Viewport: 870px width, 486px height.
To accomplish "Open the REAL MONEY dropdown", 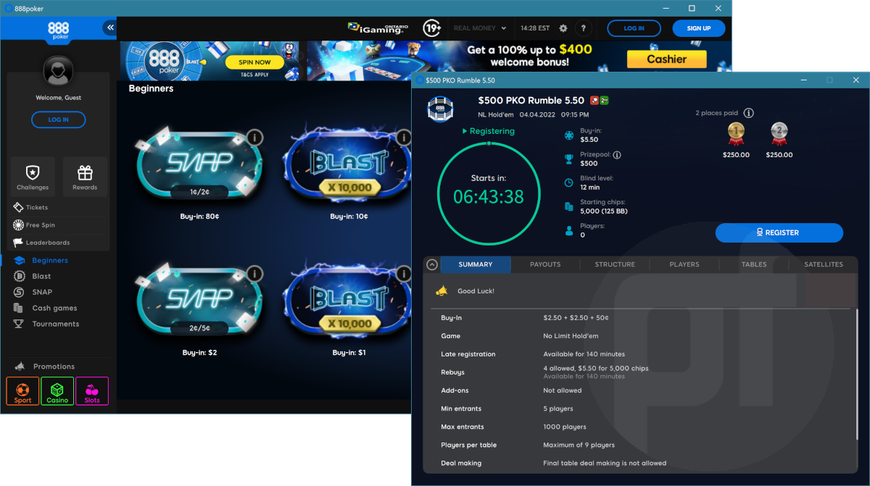I will [480, 28].
